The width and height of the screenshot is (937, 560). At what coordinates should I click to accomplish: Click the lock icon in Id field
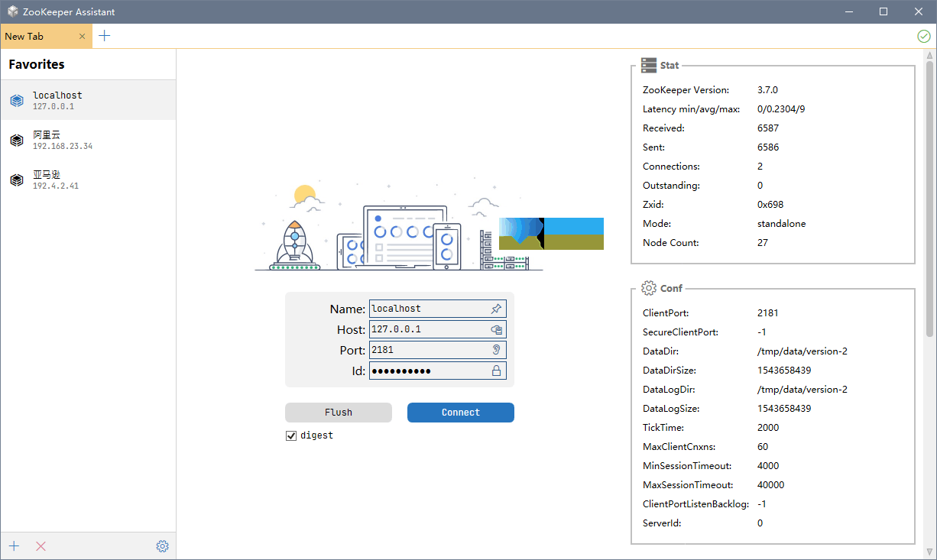pyautogui.click(x=496, y=371)
